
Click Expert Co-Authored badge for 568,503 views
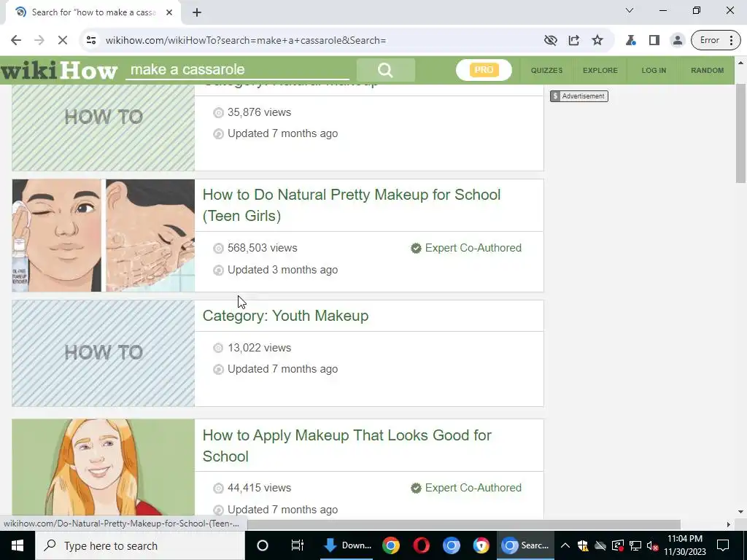(466, 248)
